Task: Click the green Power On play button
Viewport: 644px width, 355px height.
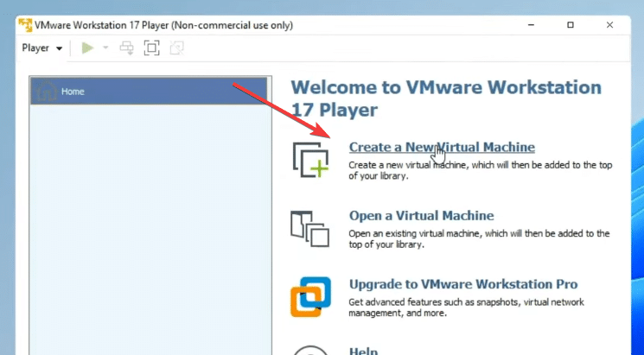Action: click(x=87, y=48)
